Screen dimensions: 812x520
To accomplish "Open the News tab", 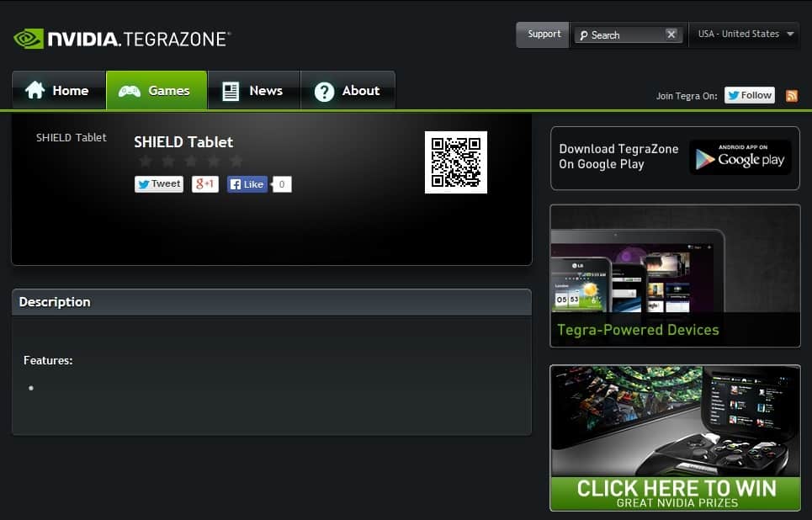I will [254, 91].
